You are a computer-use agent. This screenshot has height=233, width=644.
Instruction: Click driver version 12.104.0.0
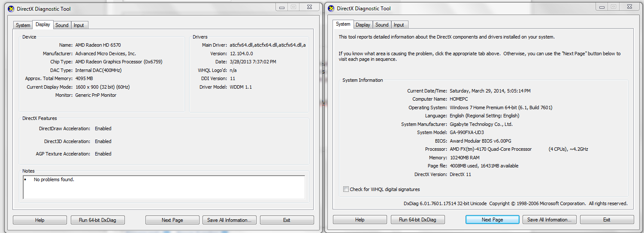tap(241, 54)
